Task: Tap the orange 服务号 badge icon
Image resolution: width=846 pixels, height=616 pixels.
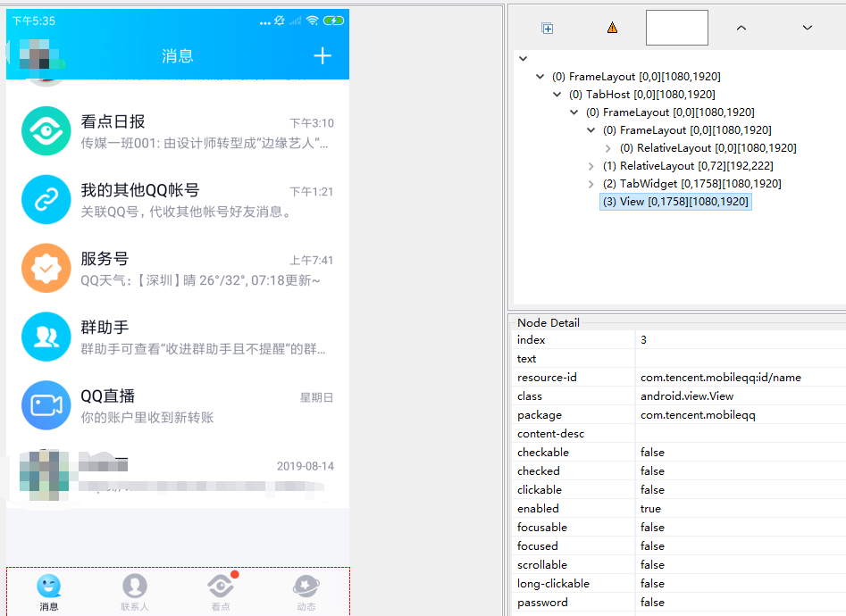Action: click(46, 268)
